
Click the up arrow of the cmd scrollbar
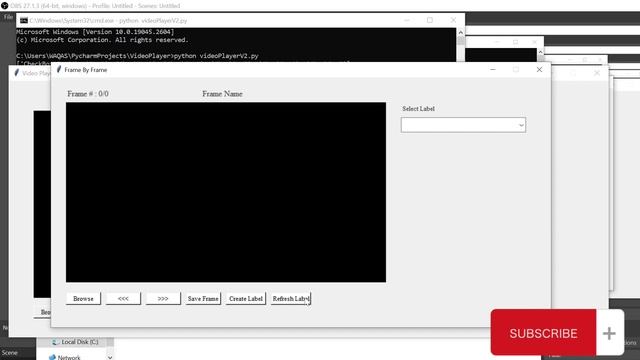tap(460, 32)
